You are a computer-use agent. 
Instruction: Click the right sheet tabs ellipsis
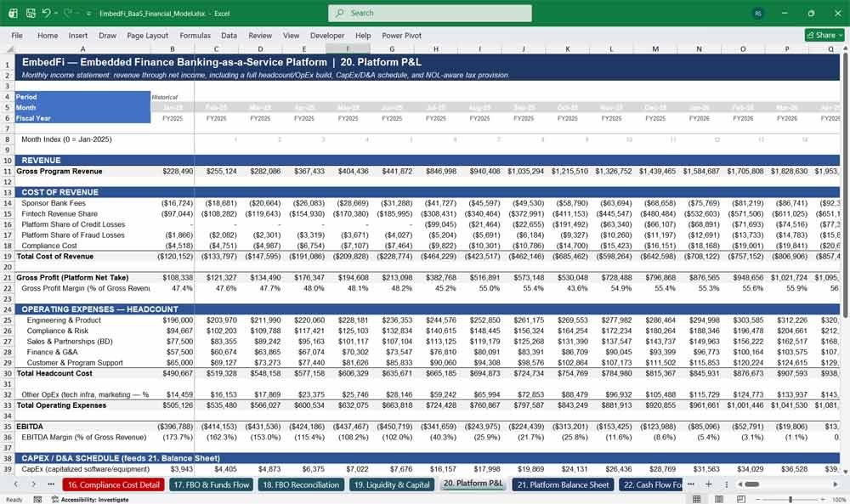[690, 484]
